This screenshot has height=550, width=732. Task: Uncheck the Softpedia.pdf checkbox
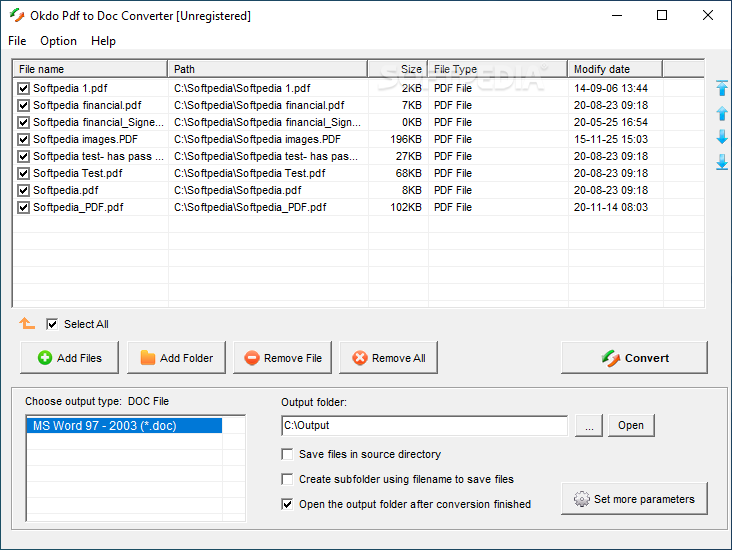[x=23, y=190]
